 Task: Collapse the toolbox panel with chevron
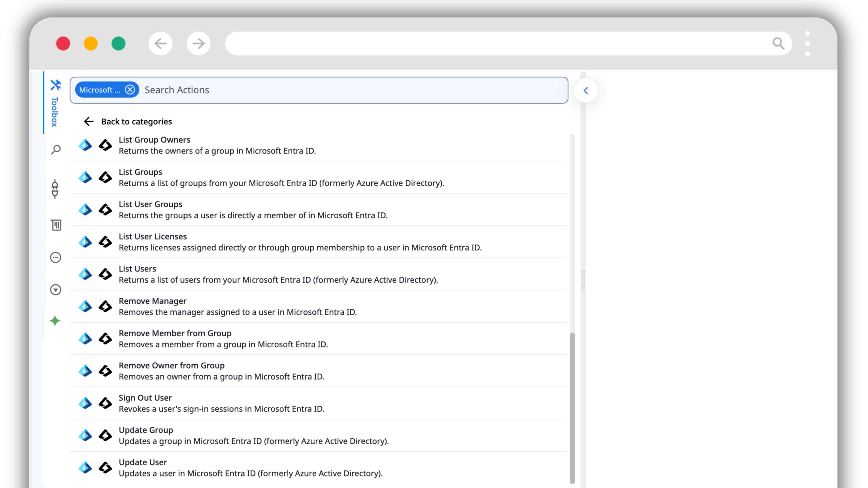coord(586,90)
